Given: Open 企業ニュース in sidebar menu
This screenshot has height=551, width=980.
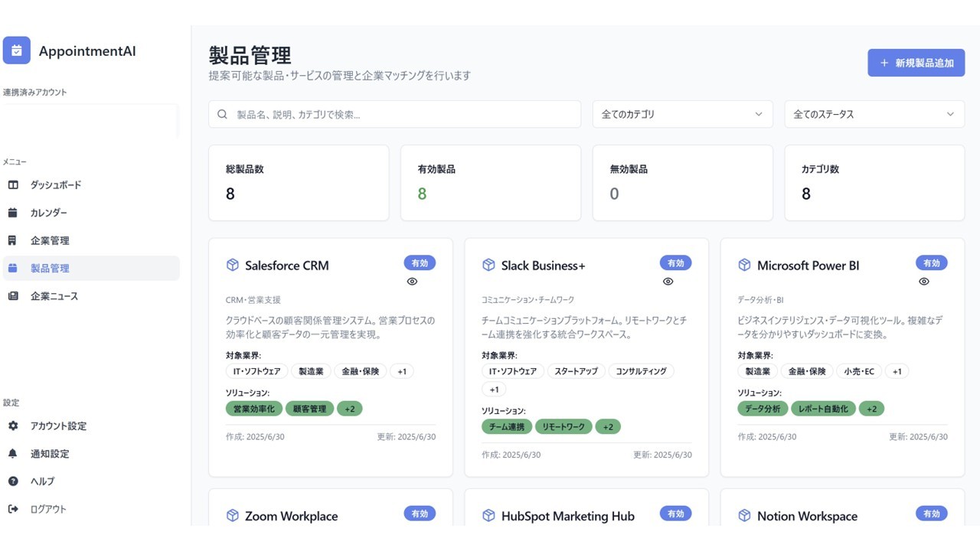Looking at the screenshot, I should coord(91,296).
